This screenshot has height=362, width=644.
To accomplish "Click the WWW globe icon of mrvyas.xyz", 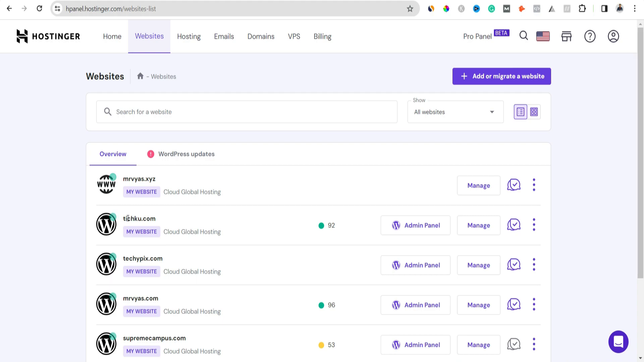I will click(x=106, y=184).
